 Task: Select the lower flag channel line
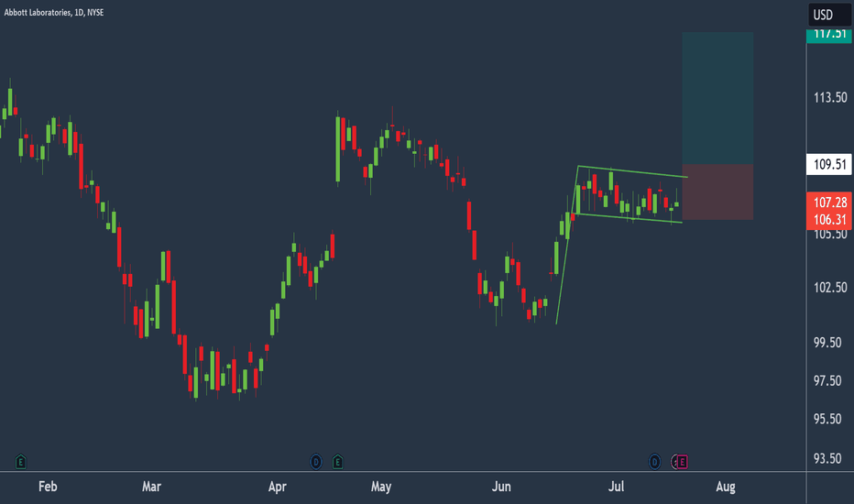629,218
